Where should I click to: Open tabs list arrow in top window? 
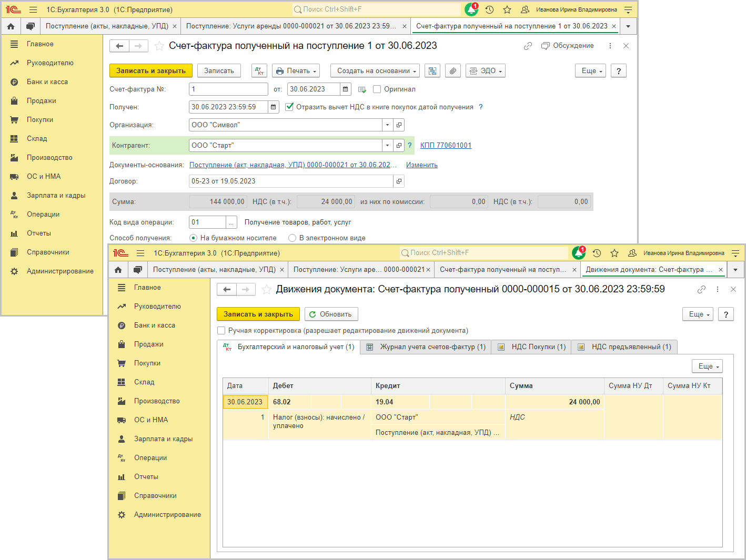click(x=628, y=26)
